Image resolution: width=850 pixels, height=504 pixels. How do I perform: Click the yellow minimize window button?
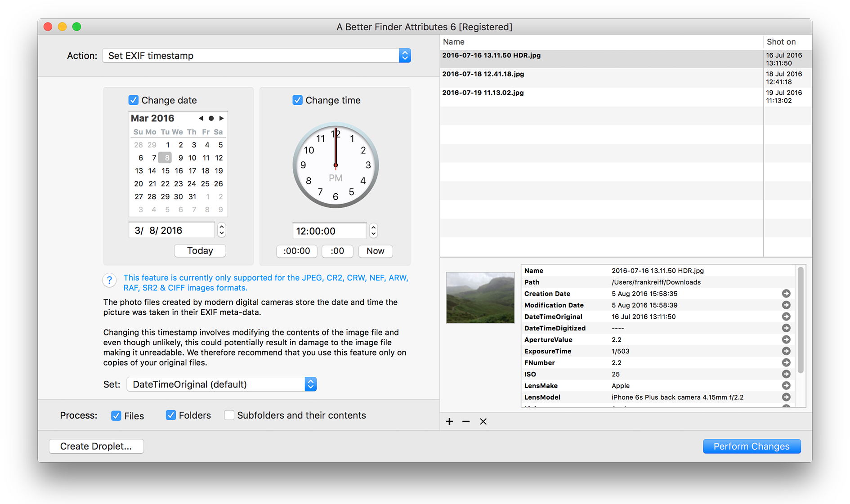coord(63,27)
